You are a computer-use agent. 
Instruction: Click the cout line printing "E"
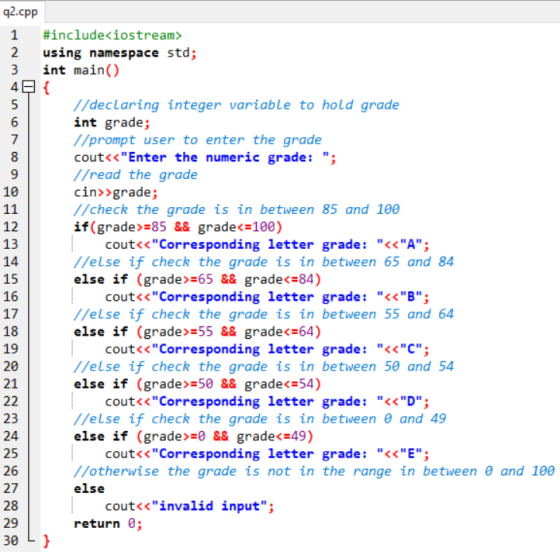(x=267, y=454)
